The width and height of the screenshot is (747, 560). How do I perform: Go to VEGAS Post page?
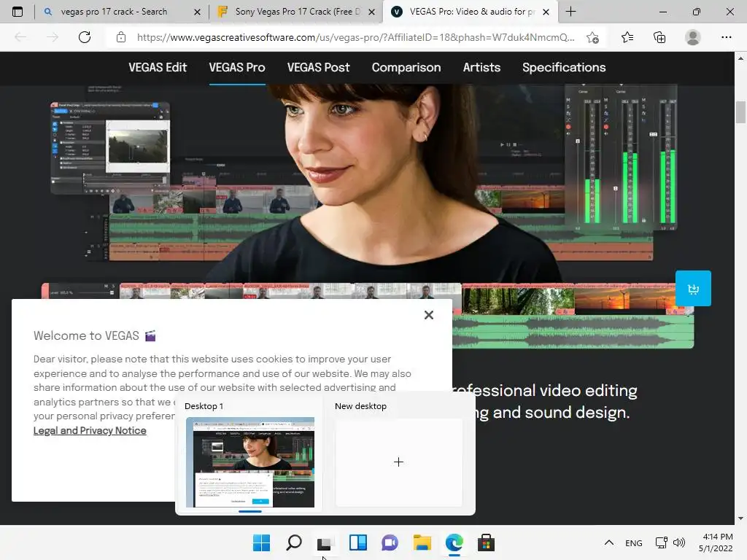318,68
